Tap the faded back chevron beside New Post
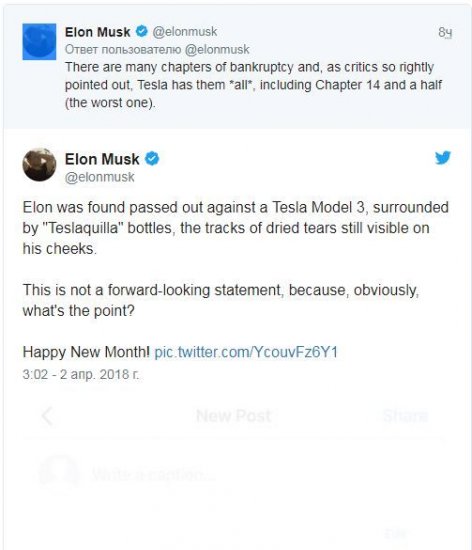Viewport: 472px width, 550px height. (x=47, y=416)
